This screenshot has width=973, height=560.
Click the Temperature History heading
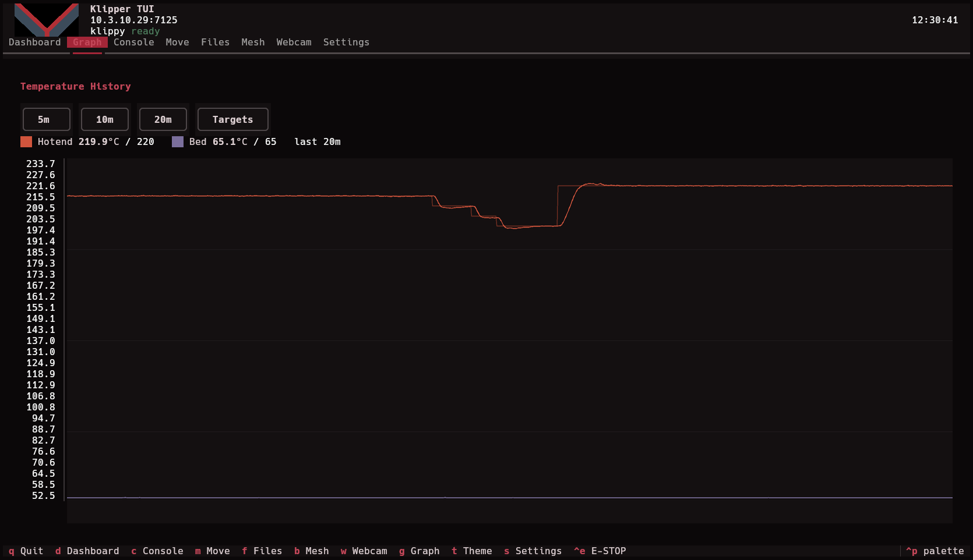click(x=76, y=86)
